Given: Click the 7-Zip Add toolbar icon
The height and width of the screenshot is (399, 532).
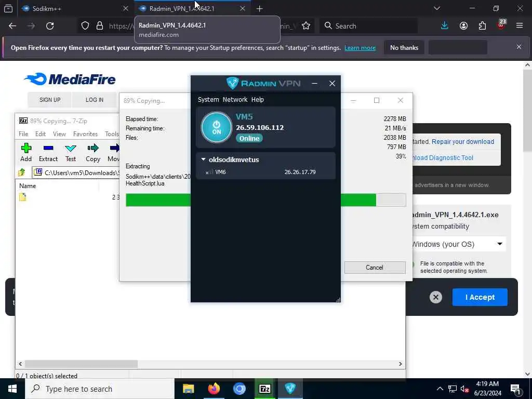Looking at the screenshot, I should [26, 152].
